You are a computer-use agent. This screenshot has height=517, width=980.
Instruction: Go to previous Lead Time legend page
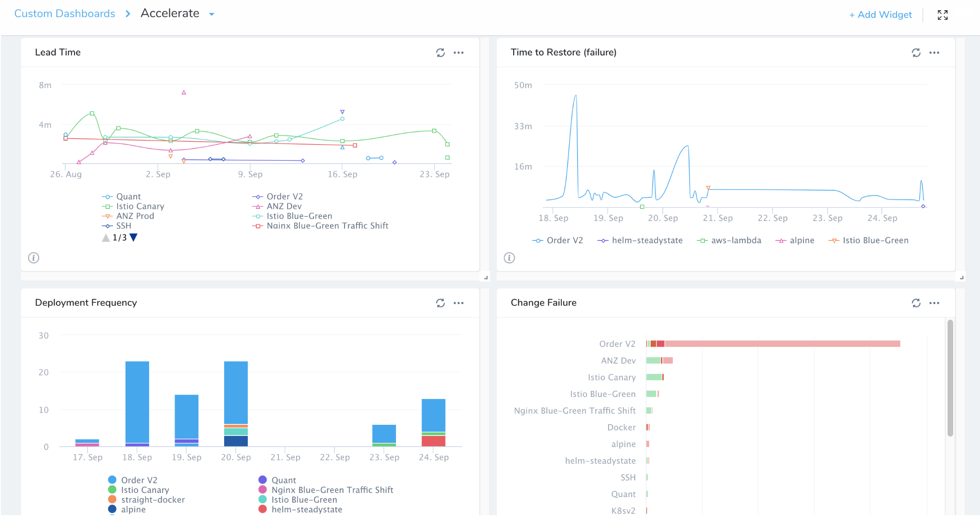click(106, 238)
